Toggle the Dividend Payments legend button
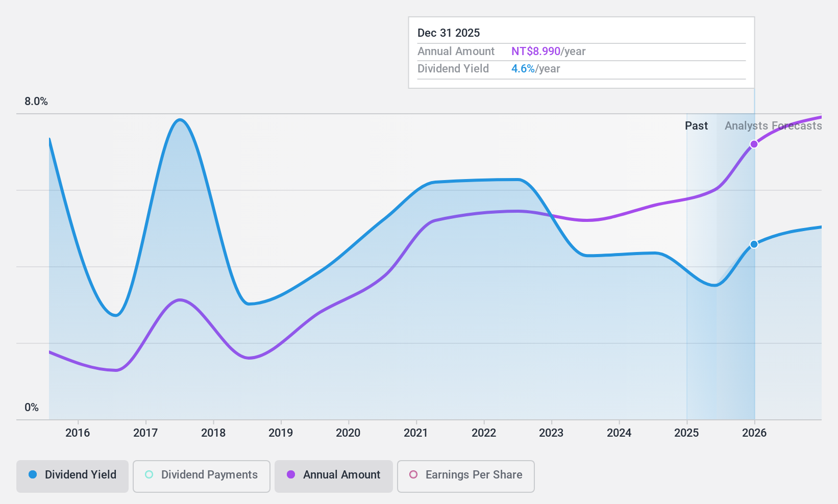Screen dimensions: 838x504 (x=202, y=476)
